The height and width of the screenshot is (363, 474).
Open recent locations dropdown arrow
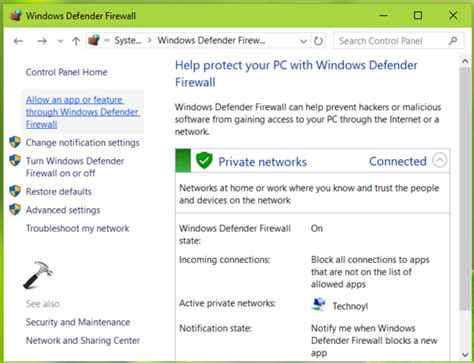coord(60,41)
